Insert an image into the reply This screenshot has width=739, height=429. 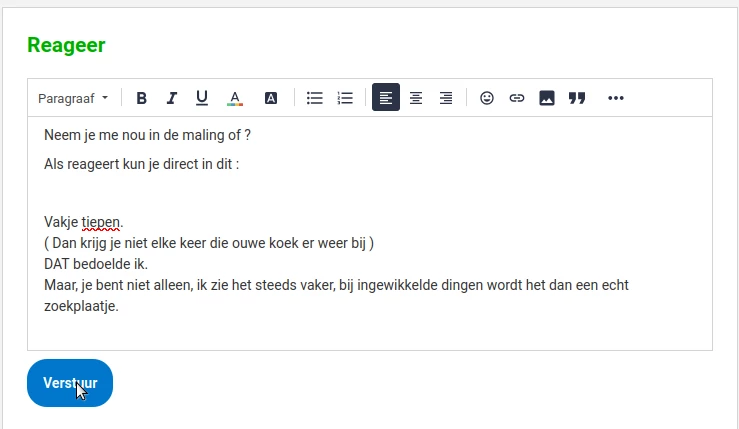[x=547, y=98]
